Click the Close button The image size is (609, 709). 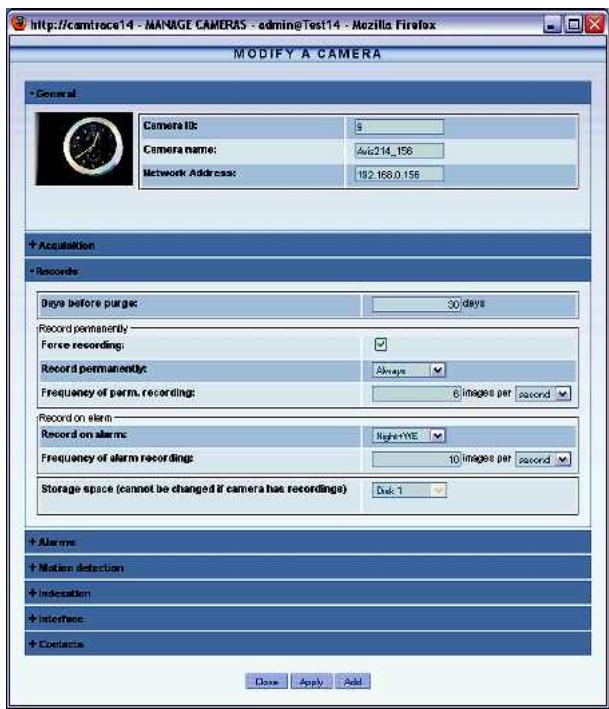point(266,681)
